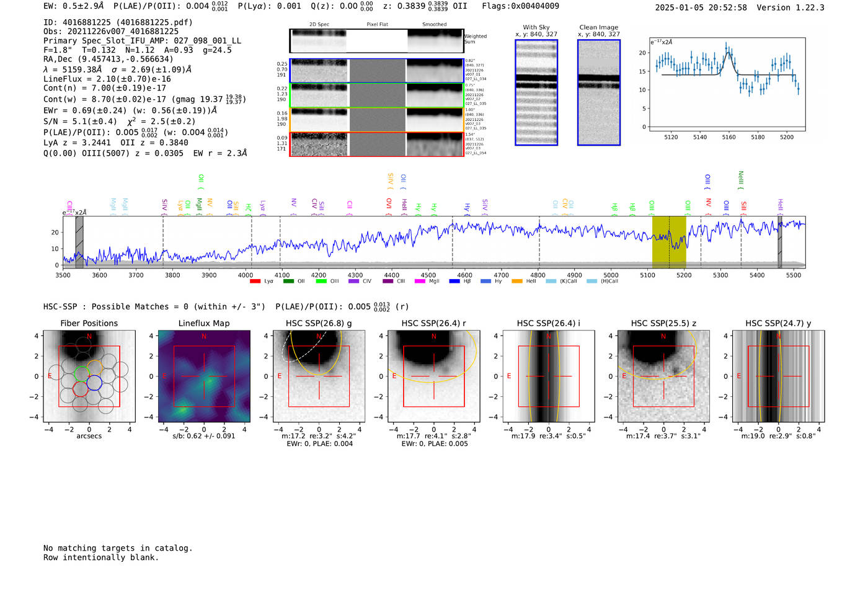Click the red fiber circle in Fiber Positions
This screenshot has width=868, height=591.
81,389
